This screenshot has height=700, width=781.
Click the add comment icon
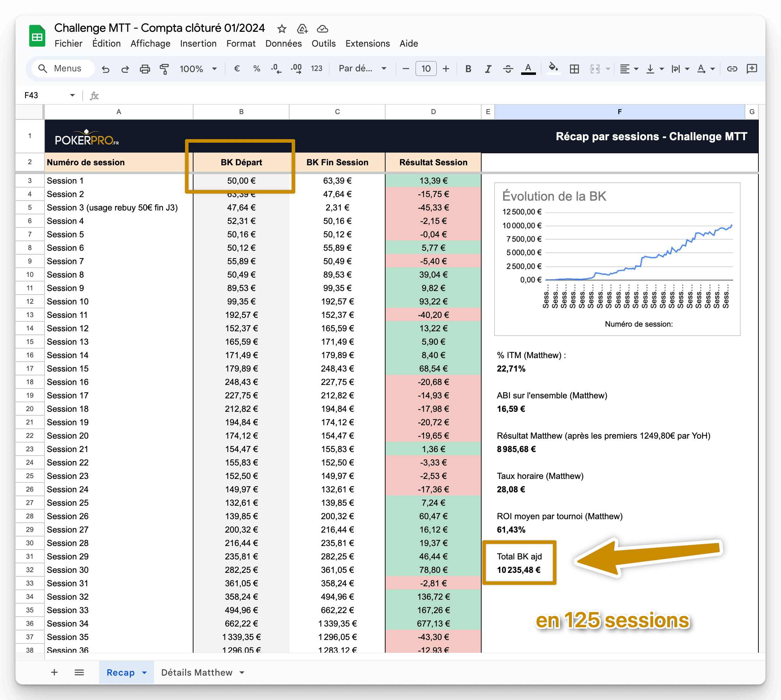751,69
